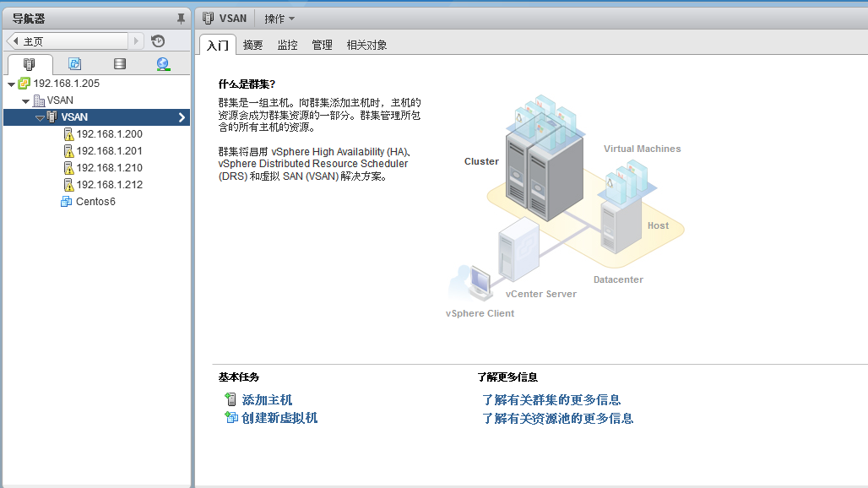Image resolution: width=868 pixels, height=488 pixels.
Task: Open the 相关对象 related objects tab
Action: pyautogui.click(x=366, y=45)
